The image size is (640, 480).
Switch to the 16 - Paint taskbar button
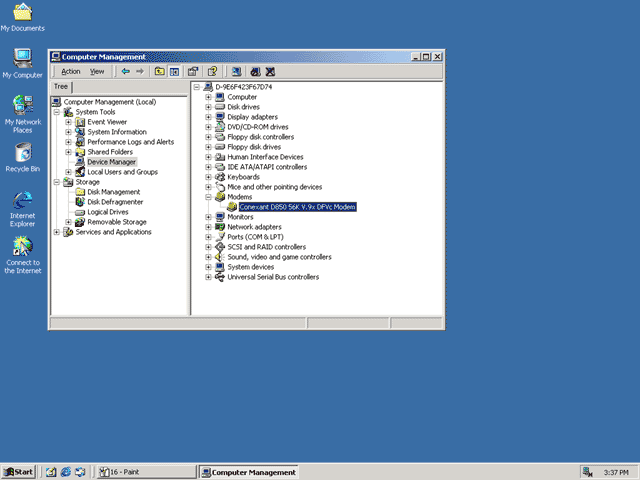click(x=147, y=472)
